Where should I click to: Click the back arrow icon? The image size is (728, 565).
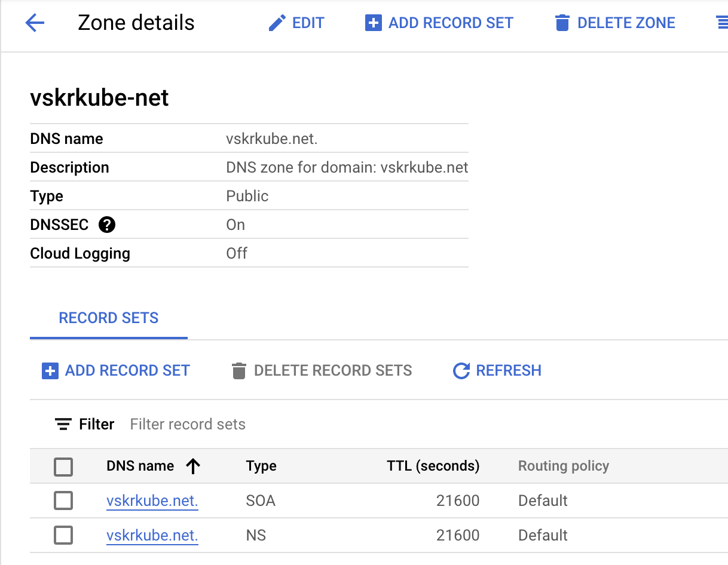coord(35,23)
